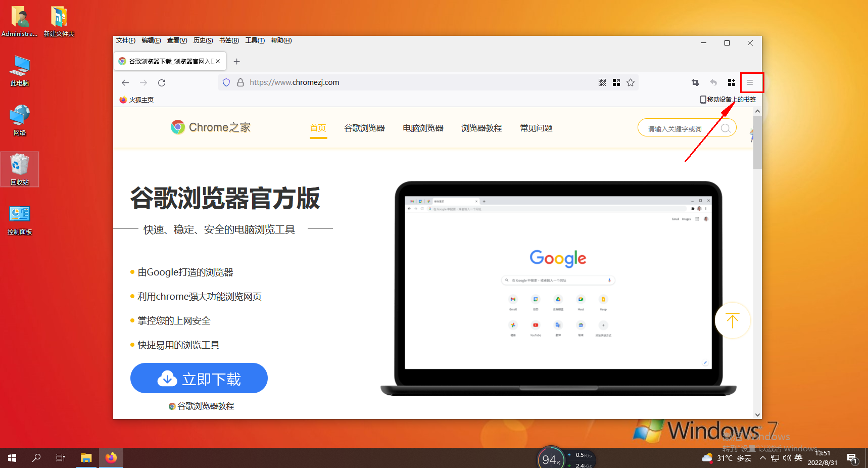Select the 新建文件夹 desktop folder

pos(59,21)
